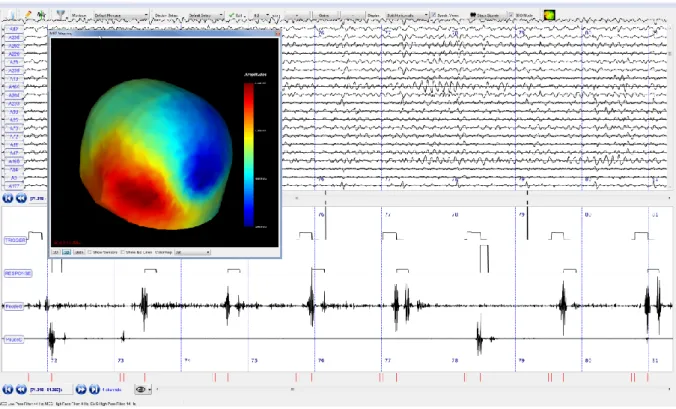Open the ColorMap dropdown in mapping window
The image size is (676, 409).
(192, 252)
